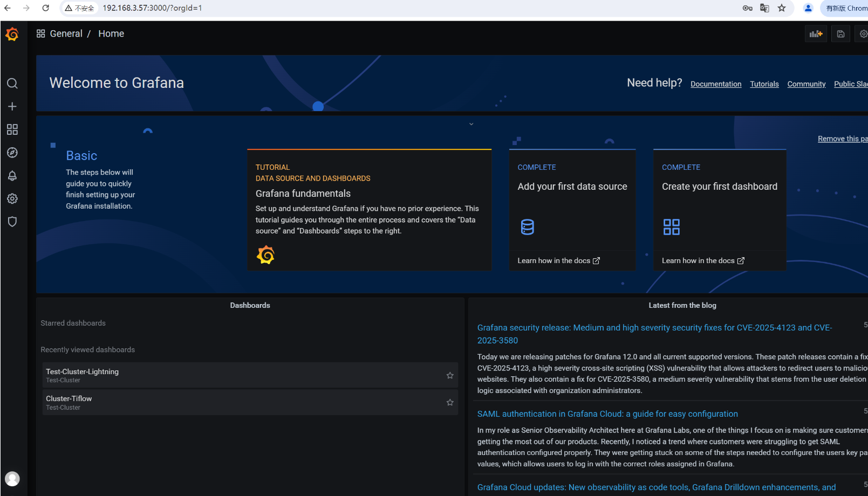Screen dimensions: 868x496
Task: Bookmark this page with the star icon
Action: [782, 8]
